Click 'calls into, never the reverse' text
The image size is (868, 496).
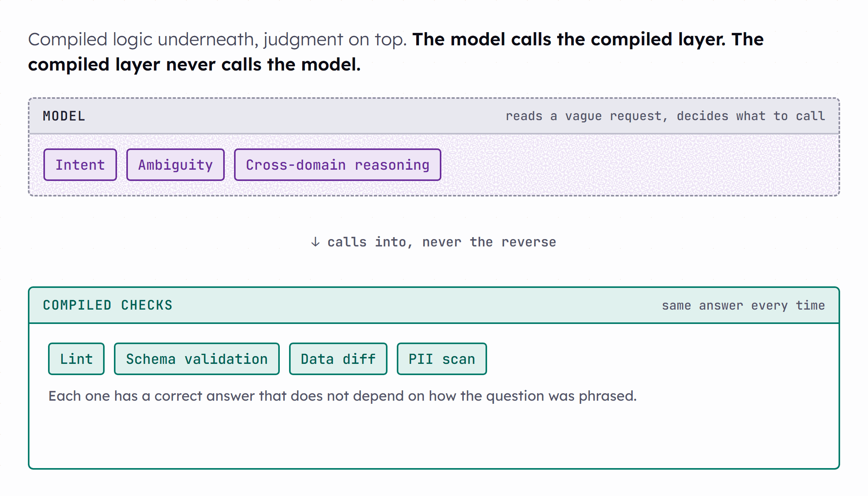[x=442, y=242]
